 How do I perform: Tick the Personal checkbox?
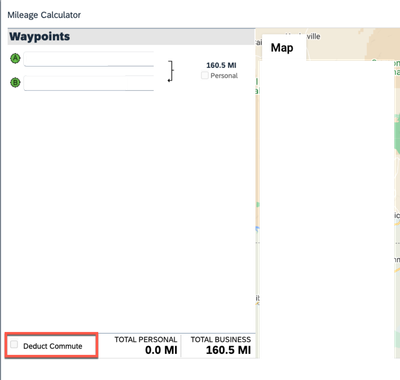(x=205, y=75)
